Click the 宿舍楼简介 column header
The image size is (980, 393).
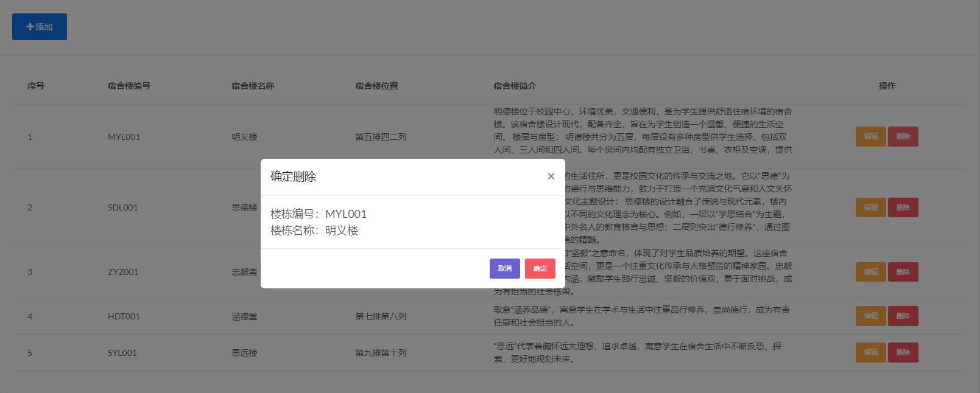point(515,86)
